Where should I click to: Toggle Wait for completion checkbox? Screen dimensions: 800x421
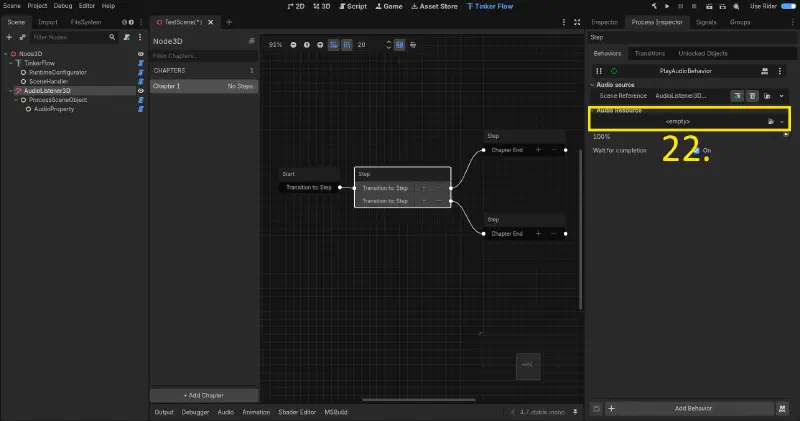point(696,151)
